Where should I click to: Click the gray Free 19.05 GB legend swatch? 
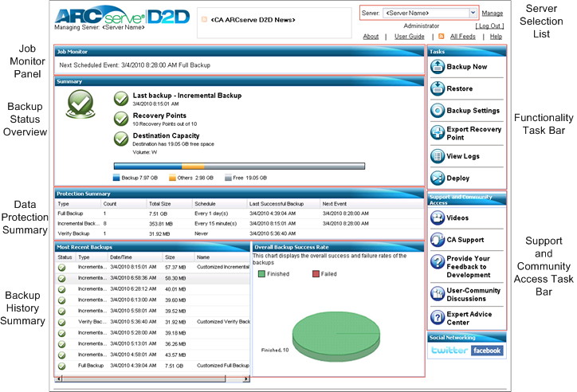click(228, 178)
